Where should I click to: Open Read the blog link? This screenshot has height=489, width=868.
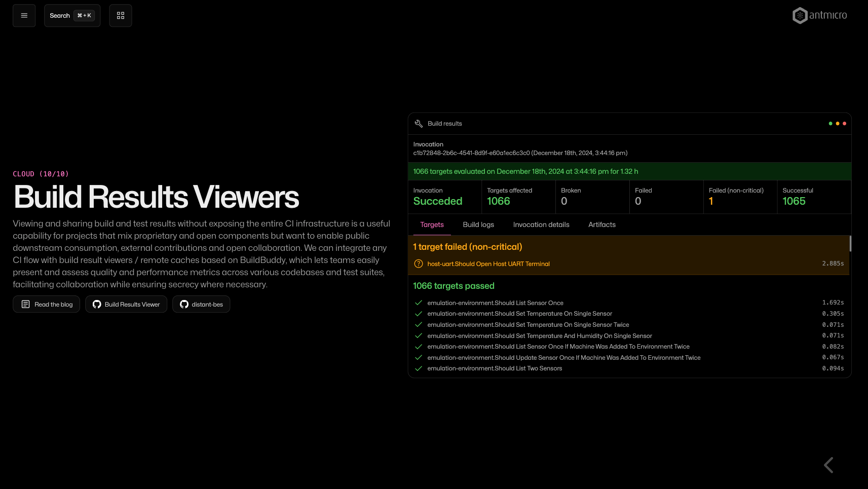coord(46,304)
